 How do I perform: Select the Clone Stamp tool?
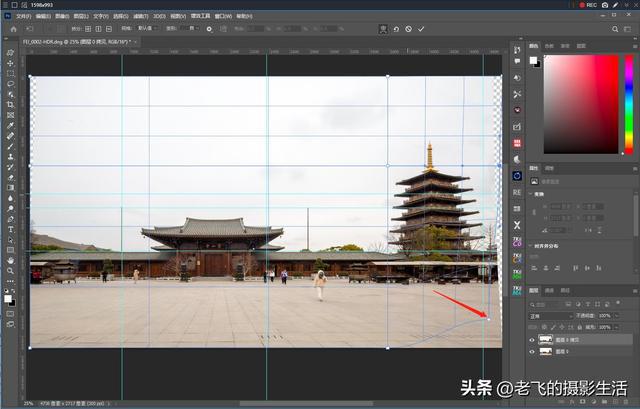click(x=10, y=157)
